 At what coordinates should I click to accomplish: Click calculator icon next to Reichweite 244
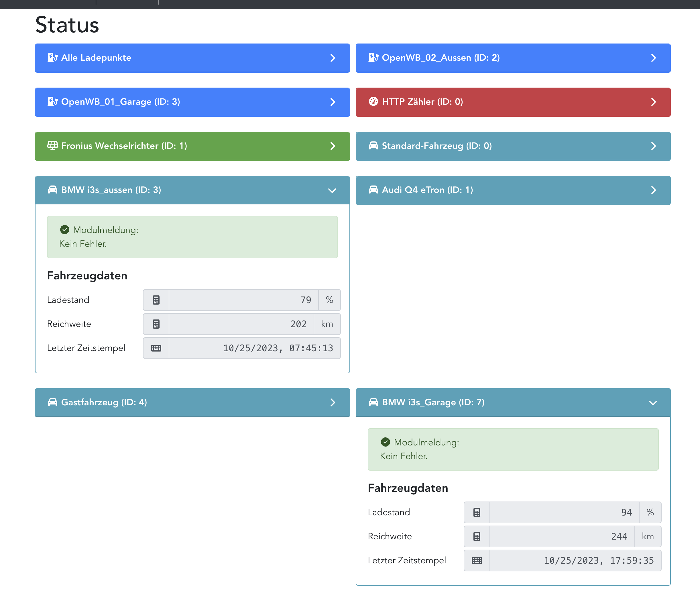click(476, 536)
